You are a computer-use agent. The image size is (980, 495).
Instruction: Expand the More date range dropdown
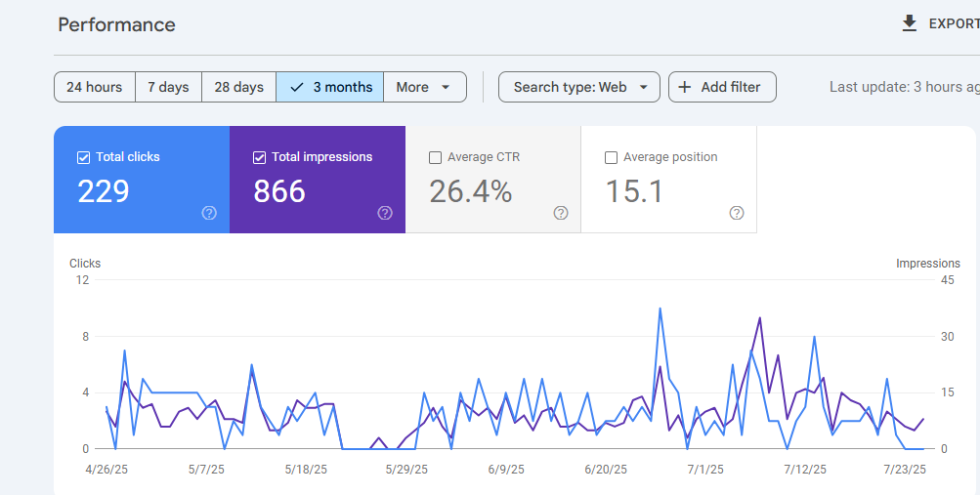[x=425, y=87]
